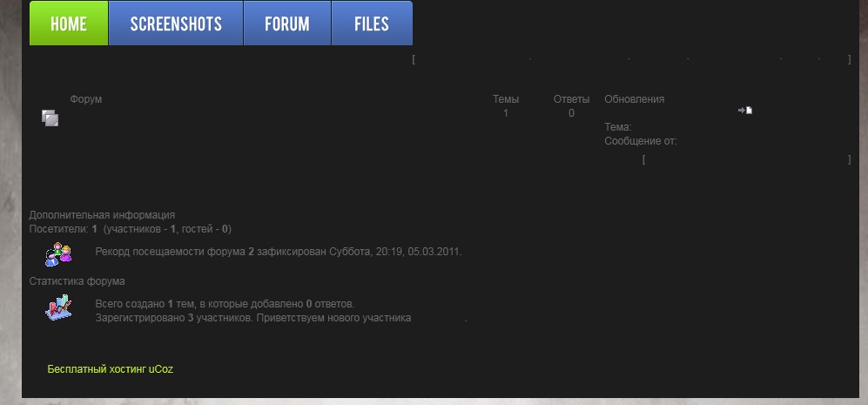Click the forum folder icon beside Форум

coord(50,118)
